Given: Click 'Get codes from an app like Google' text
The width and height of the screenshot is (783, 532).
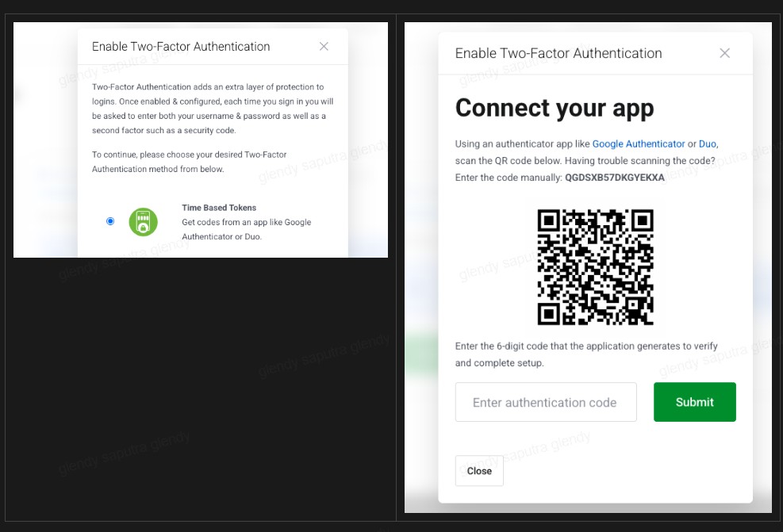Looking at the screenshot, I should (246, 222).
